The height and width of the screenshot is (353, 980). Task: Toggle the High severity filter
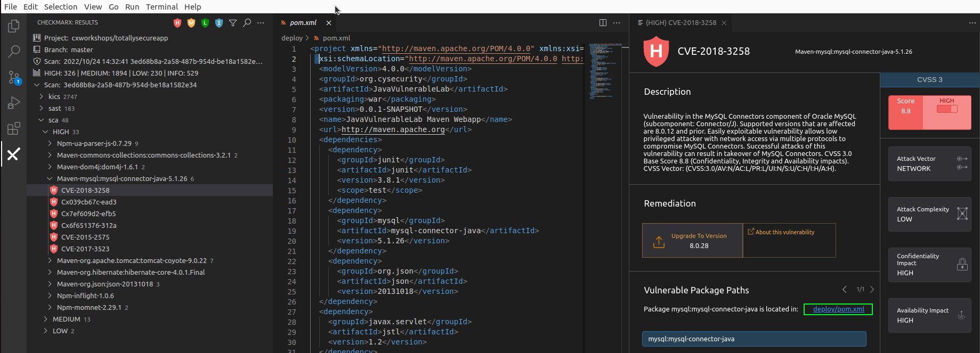177,23
